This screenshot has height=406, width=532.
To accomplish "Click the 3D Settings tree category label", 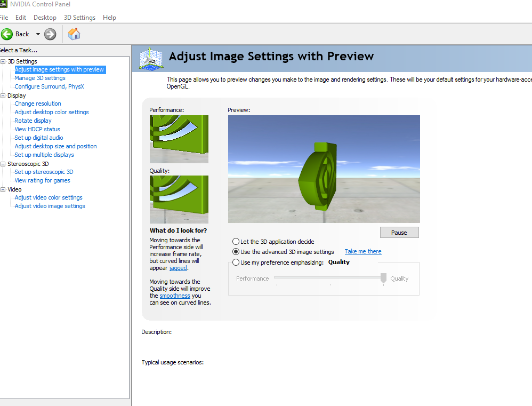I will (22, 61).
